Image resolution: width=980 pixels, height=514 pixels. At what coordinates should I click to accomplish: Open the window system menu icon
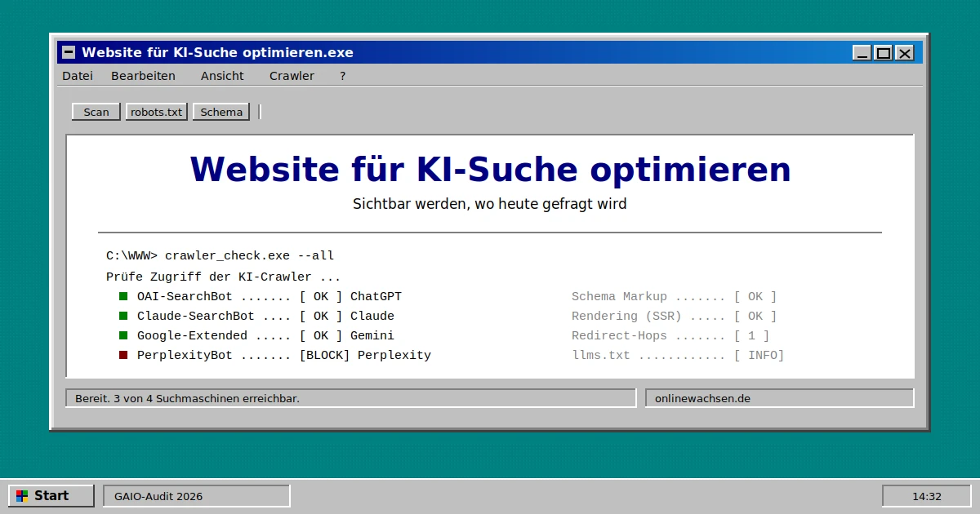click(69, 53)
